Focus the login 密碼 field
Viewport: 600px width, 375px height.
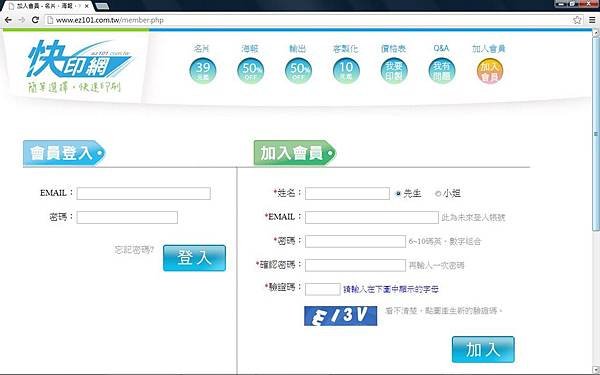pos(127,217)
